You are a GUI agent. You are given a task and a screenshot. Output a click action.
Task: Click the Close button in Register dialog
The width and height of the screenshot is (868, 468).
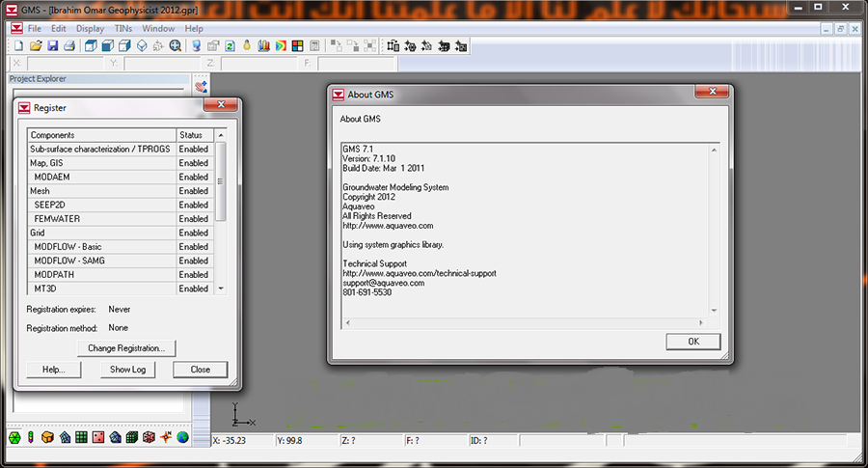point(201,370)
